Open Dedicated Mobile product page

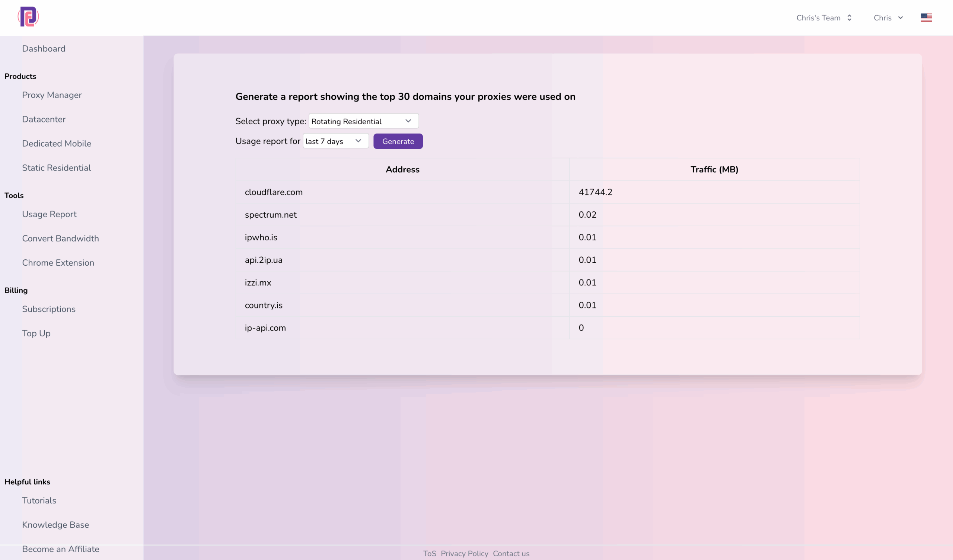tap(57, 143)
